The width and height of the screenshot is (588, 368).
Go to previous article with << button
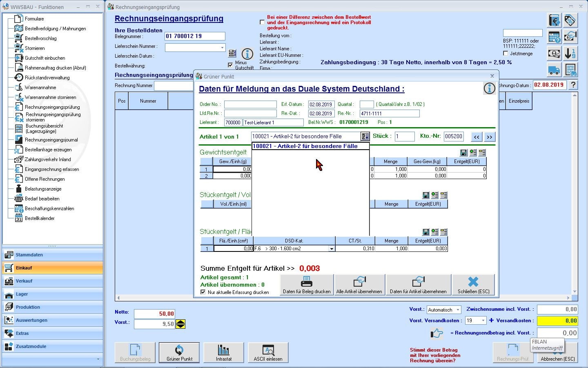coord(477,137)
